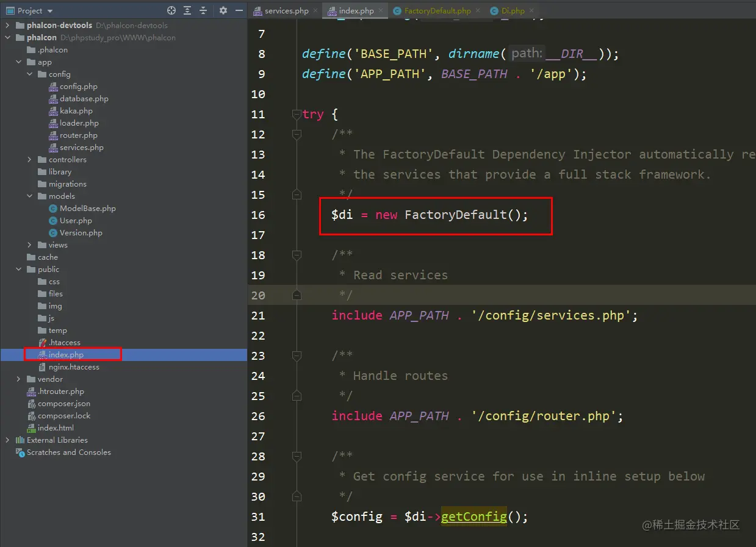Collapse the phalcon project root
756x547 pixels.
click(8, 38)
